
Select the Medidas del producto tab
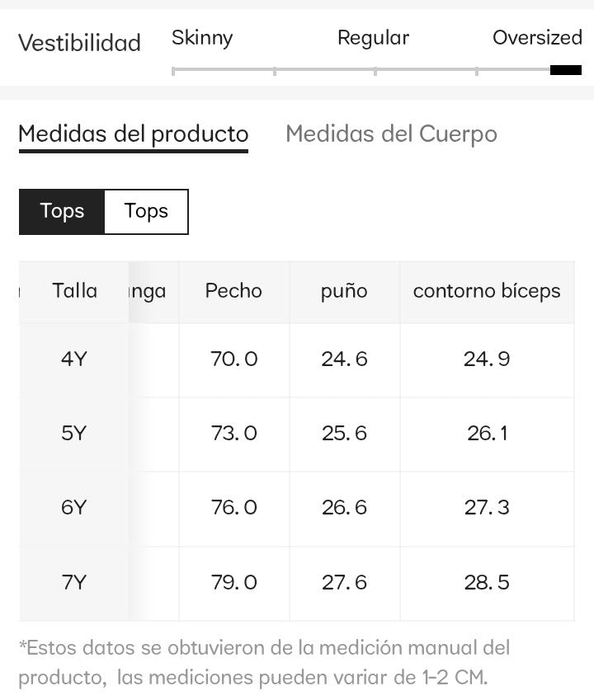tap(133, 134)
